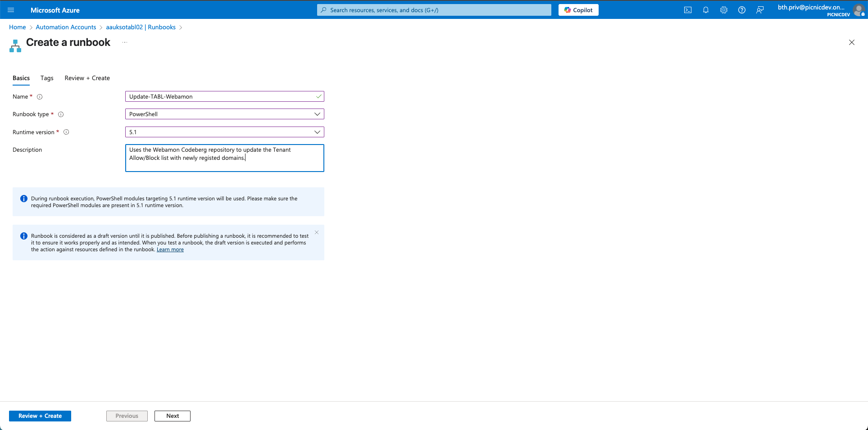Select the Basics tab
868x430 pixels.
pos(21,78)
